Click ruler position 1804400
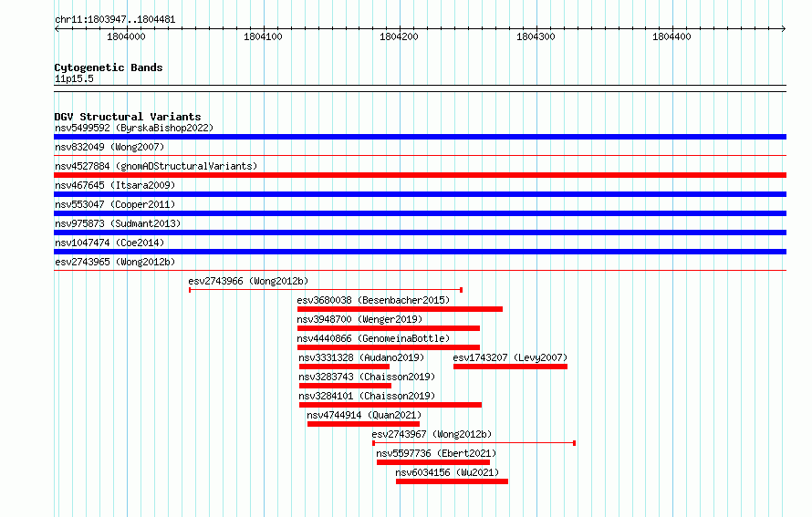The image size is (812, 517). click(671, 36)
